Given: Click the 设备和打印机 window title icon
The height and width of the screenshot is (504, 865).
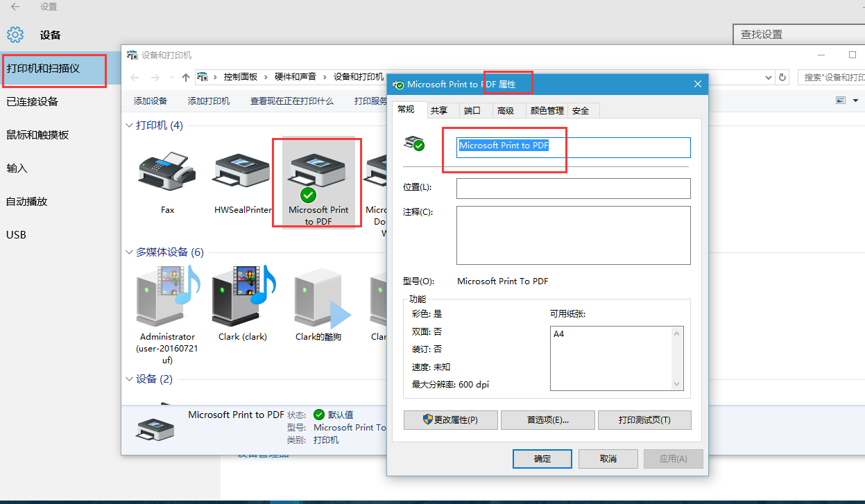Looking at the screenshot, I should tap(132, 55).
